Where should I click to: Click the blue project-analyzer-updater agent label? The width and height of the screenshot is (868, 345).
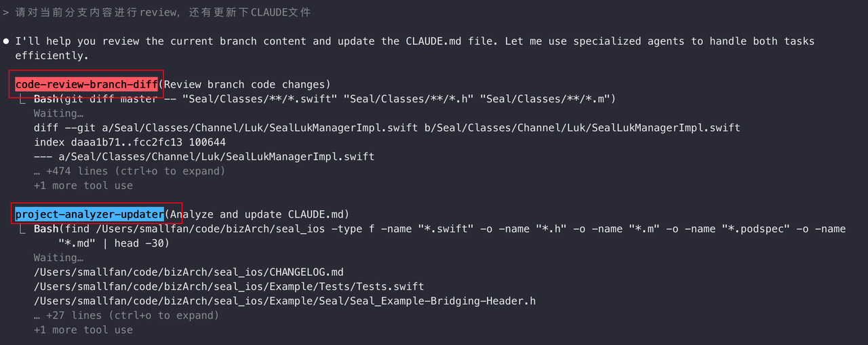click(x=90, y=214)
